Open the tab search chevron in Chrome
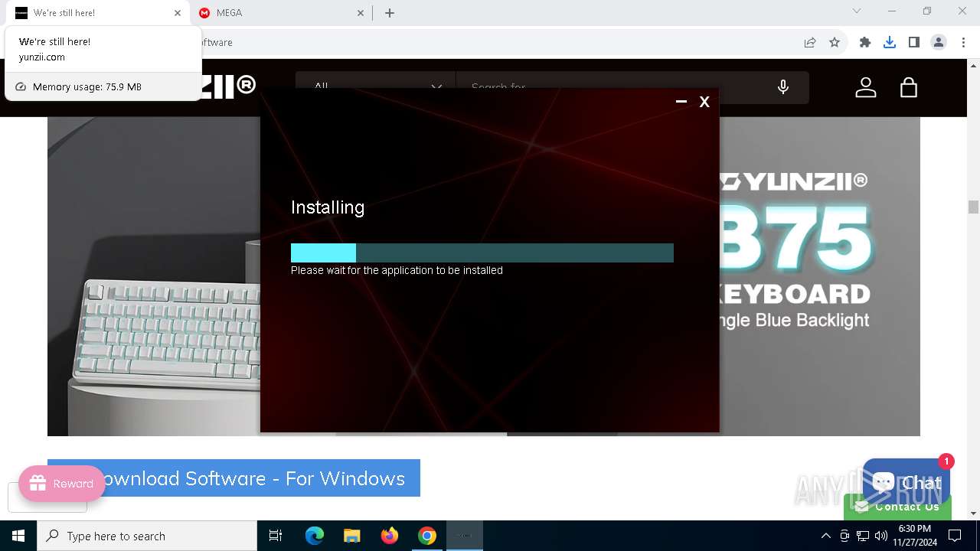The image size is (980, 551). pos(857,11)
